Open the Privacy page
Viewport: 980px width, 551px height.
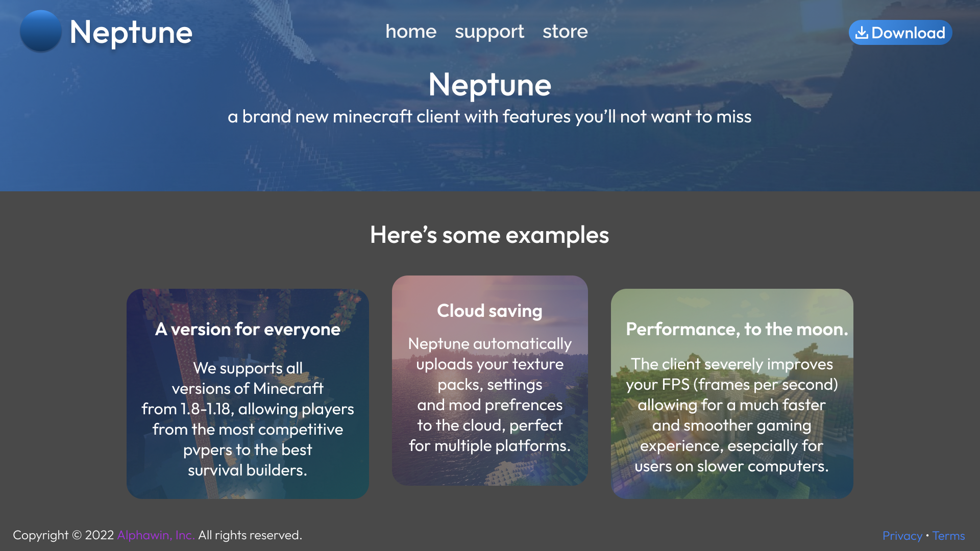point(902,536)
